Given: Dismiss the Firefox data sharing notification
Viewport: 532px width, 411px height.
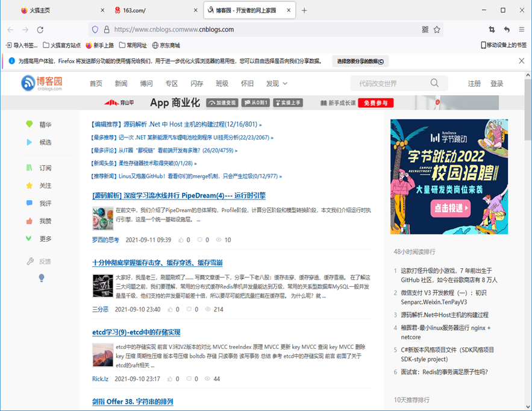Looking at the screenshot, I should [522, 61].
